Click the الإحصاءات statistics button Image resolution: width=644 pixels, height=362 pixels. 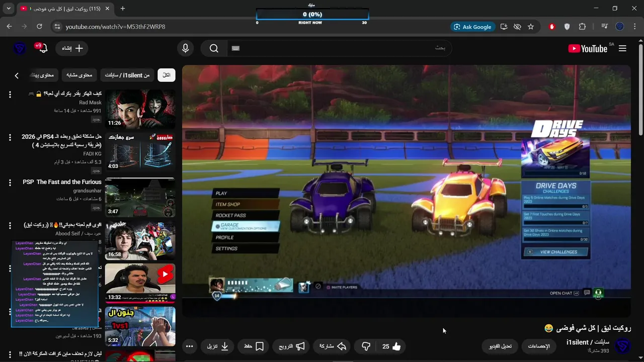click(539, 346)
